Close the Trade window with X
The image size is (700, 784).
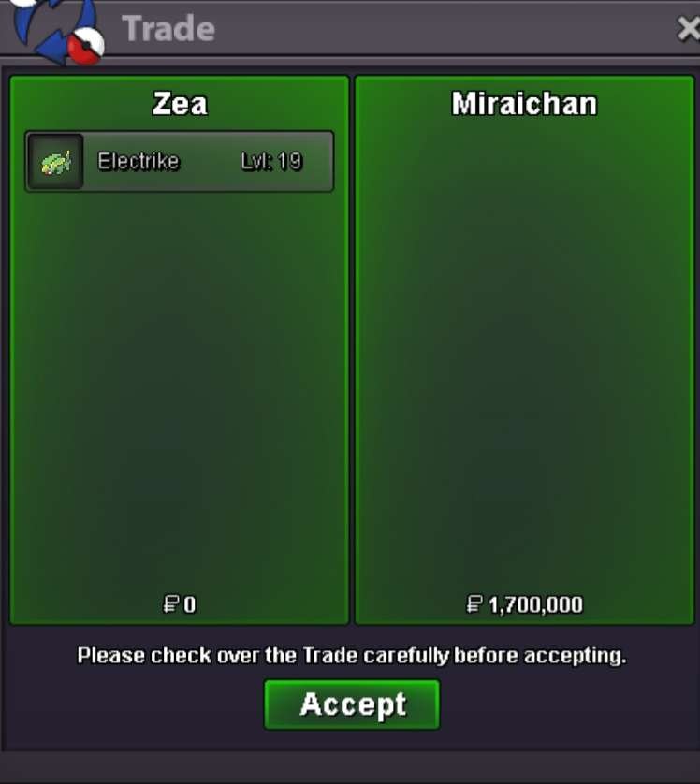pos(688,29)
